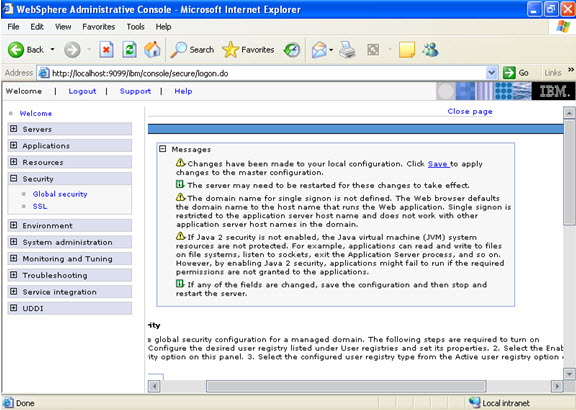Viewport: 576px width, 410px height.
Task: Click horizontal scrollbar left arrow
Action: click(x=154, y=386)
